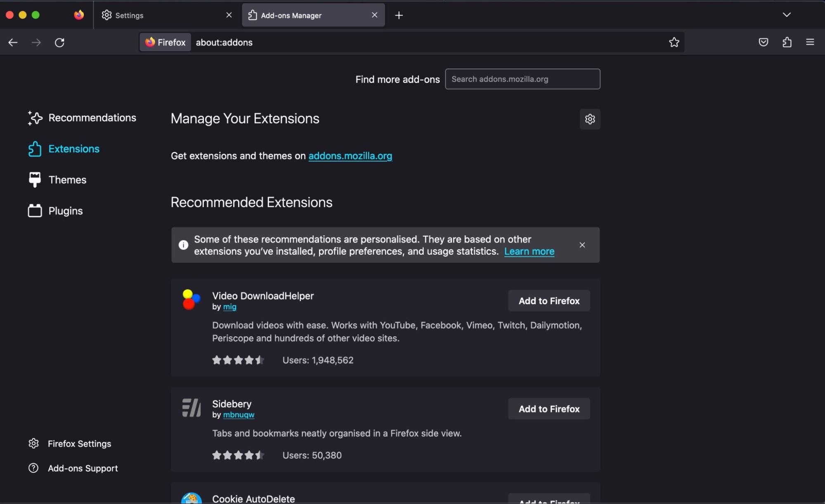Open the tools gear menu for extensions
This screenshot has height=504, width=825.
click(x=590, y=119)
